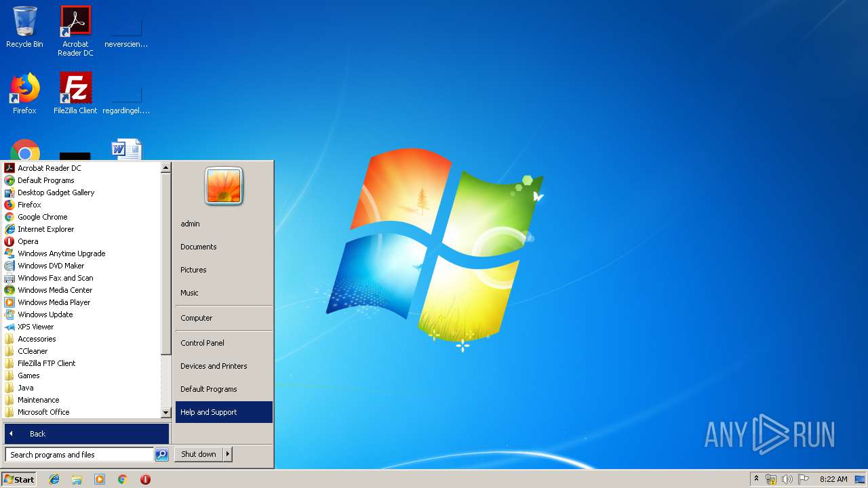Click the scroll up arrow of programs list

(x=165, y=167)
